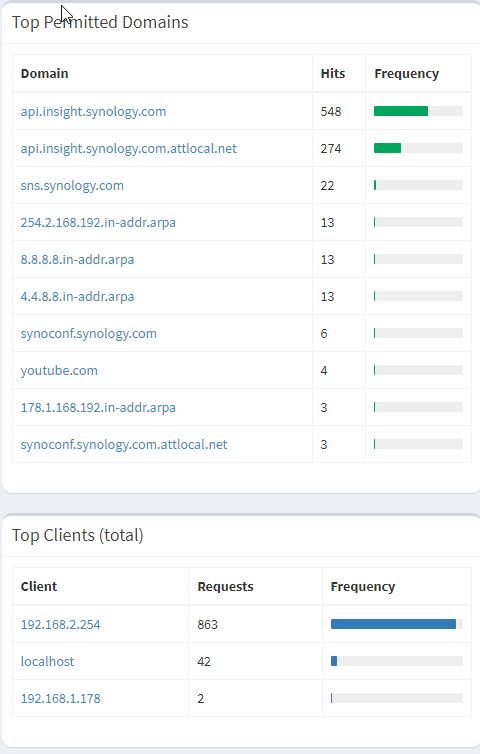Select client 192.168.1.178
Image resolution: width=480 pixels, height=754 pixels.
click(x=61, y=698)
